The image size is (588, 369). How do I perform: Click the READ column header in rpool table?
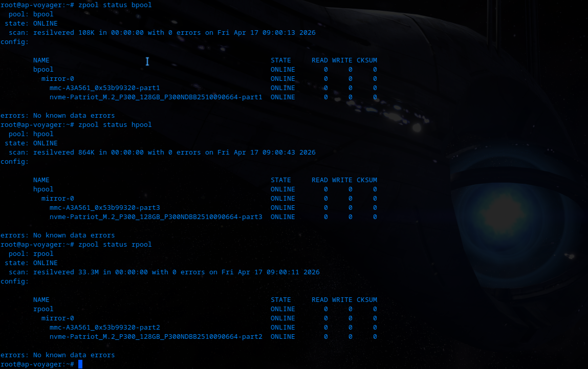[319, 300]
